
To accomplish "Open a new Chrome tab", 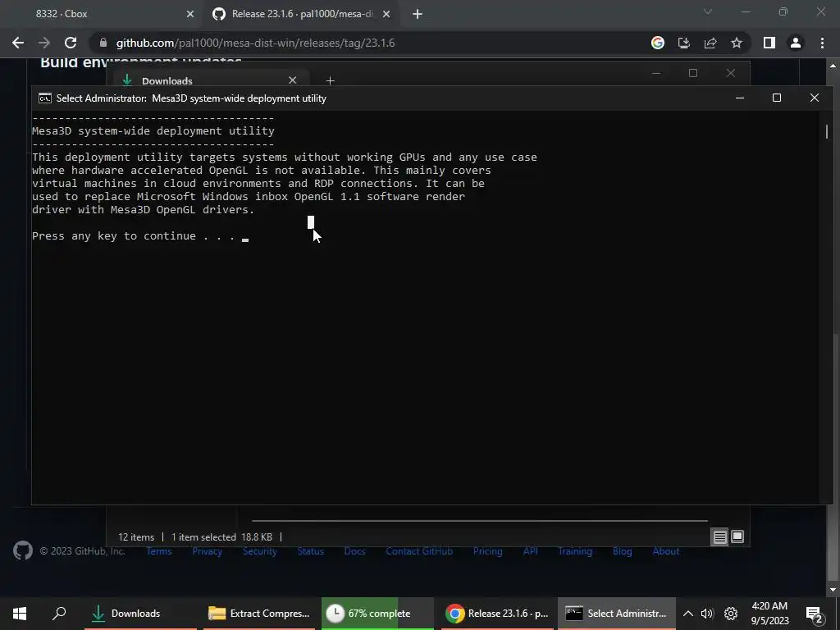I will (418, 14).
